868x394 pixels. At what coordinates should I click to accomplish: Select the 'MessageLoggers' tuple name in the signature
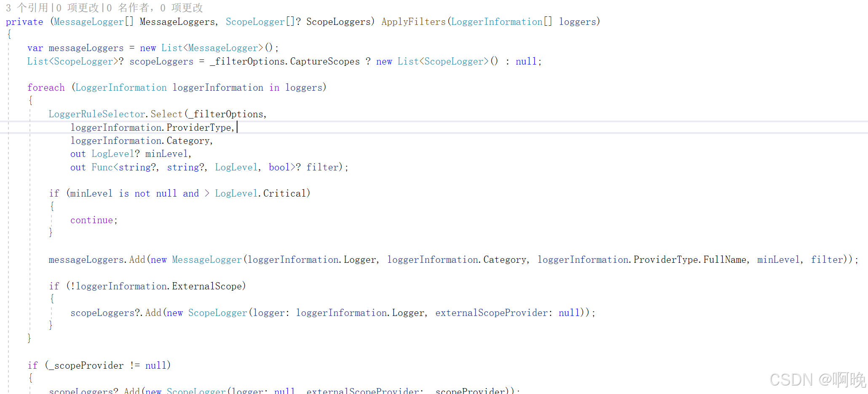click(x=177, y=22)
